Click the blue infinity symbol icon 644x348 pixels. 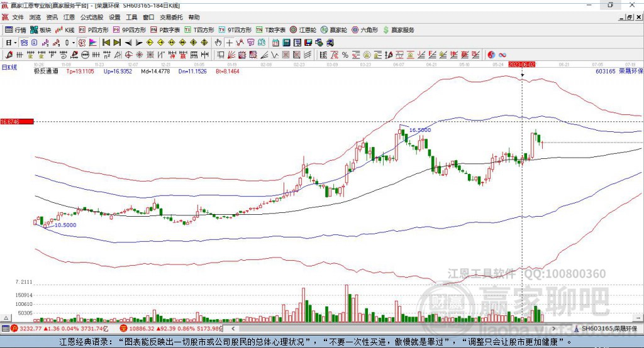(502, 55)
